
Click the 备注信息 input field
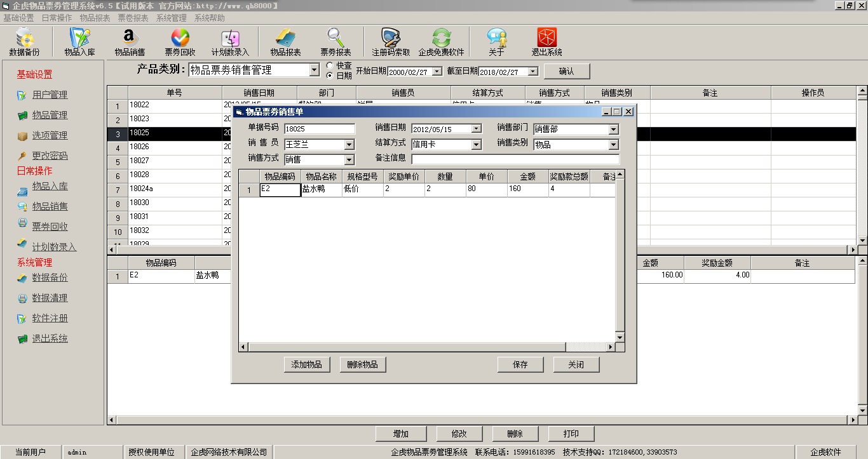point(515,159)
